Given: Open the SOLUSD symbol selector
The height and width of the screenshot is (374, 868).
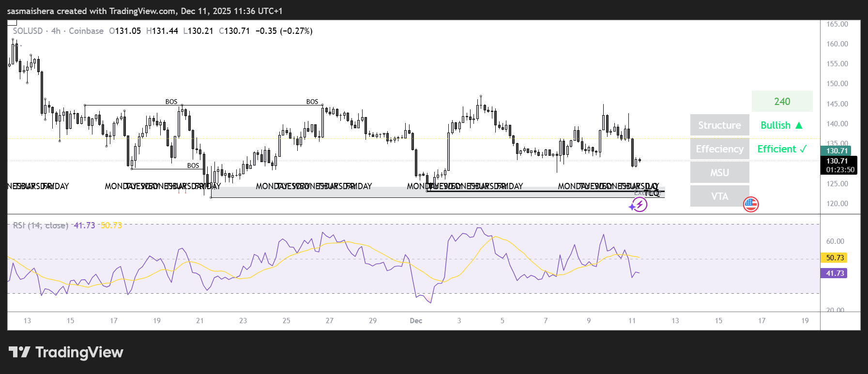Looking at the screenshot, I should (x=28, y=31).
